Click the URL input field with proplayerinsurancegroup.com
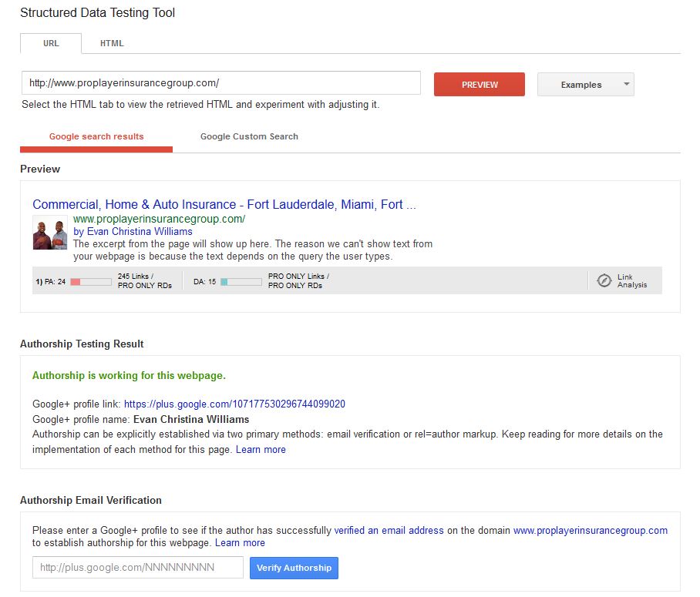Image resolution: width=700 pixels, height=597 pixels. [x=221, y=83]
